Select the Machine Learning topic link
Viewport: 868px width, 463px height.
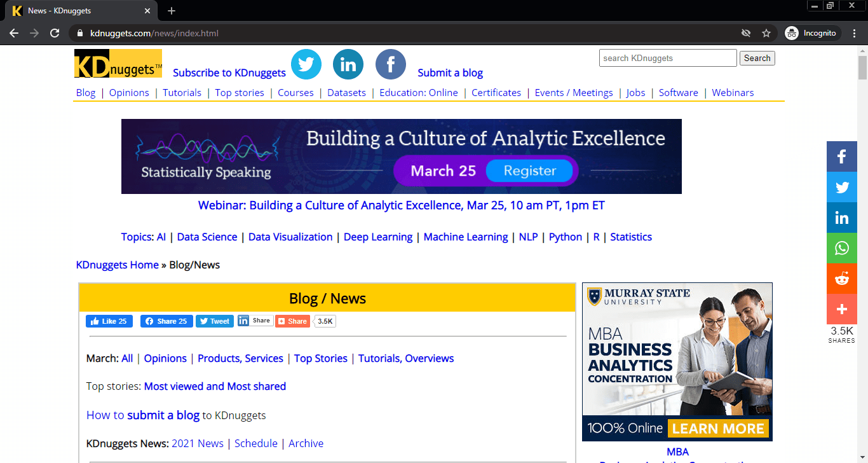coord(466,237)
